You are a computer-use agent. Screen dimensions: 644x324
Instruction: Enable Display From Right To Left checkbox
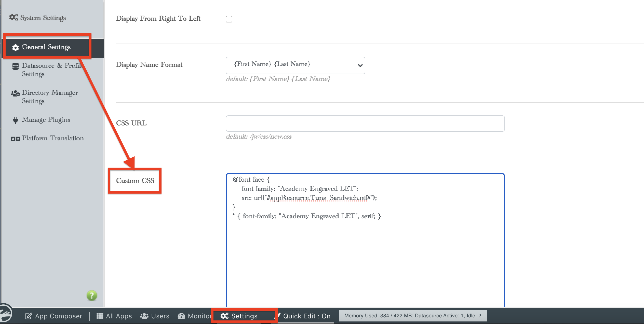pyautogui.click(x=229, y=19)
